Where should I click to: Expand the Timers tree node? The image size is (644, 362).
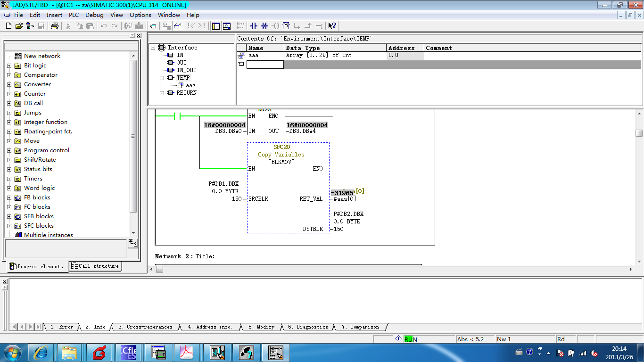click(9, 179)
